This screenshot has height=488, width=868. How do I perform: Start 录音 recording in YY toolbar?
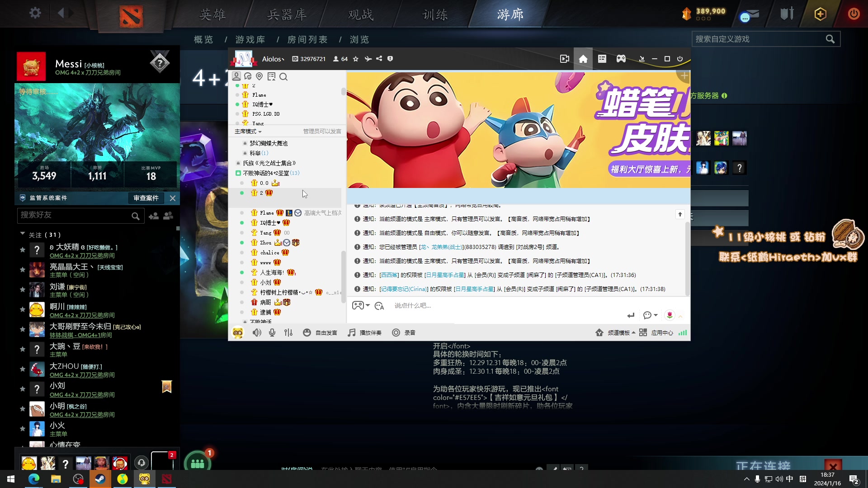point(404,333)
